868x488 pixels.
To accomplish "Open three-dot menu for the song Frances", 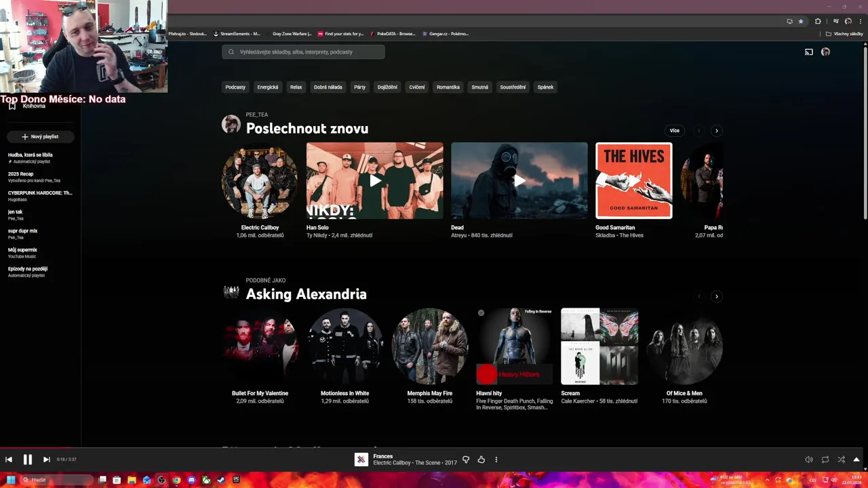I will coord(496,460).
